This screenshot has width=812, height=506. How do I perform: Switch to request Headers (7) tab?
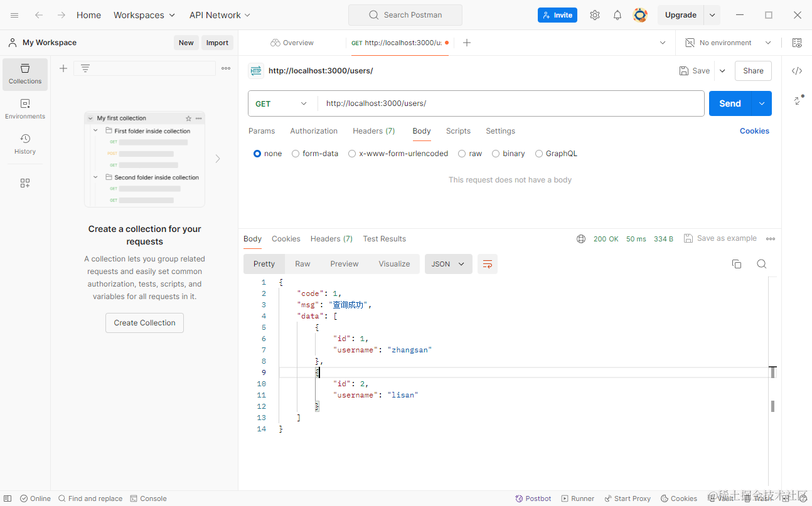click(x=374, y=131)
